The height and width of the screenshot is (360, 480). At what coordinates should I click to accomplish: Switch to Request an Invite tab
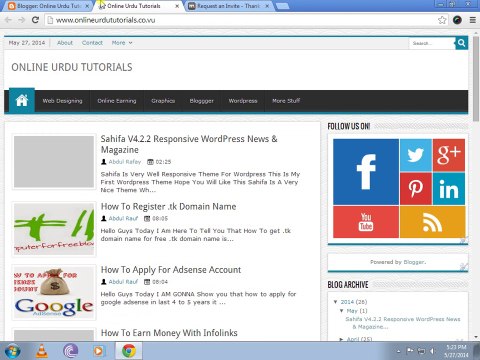click(x=229, y=6)
